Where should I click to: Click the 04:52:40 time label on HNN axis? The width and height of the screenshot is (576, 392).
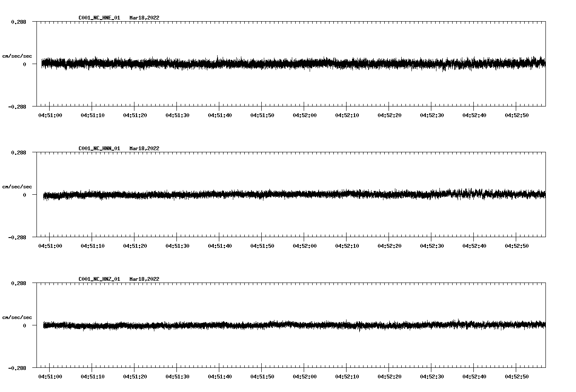coord(474,246)
